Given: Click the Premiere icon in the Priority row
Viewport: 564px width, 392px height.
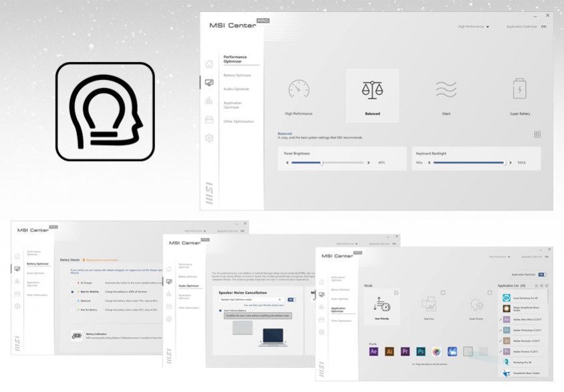Looking at the screenshot, I should pyautogui.click(x=405, y=351).
